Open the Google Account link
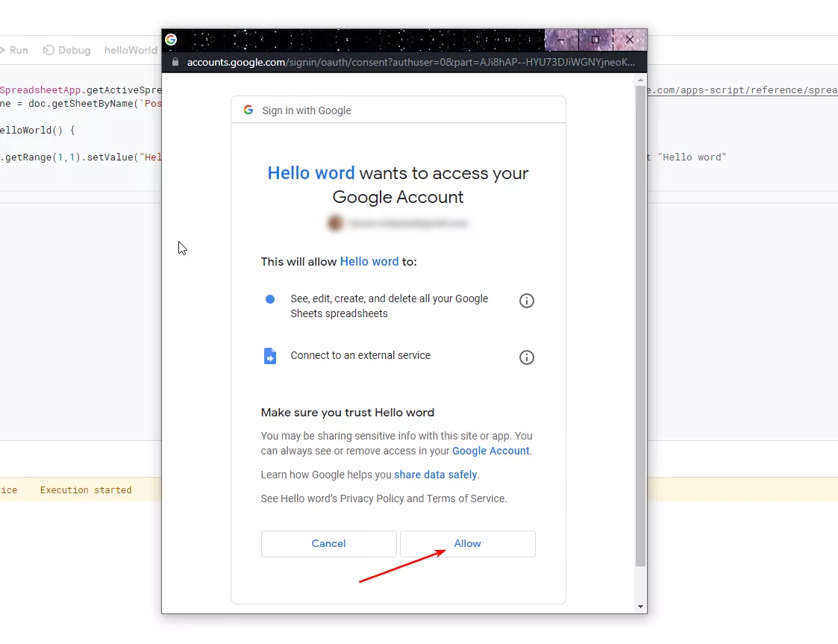Image resolution: width=838 pixels, height=644 pixels. [490, 451]
